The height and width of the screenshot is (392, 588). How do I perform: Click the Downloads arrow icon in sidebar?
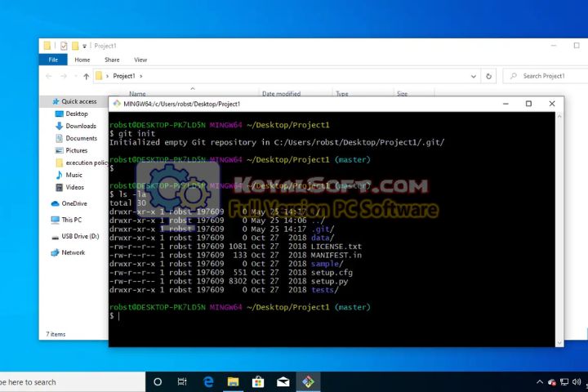click(59, 126)
